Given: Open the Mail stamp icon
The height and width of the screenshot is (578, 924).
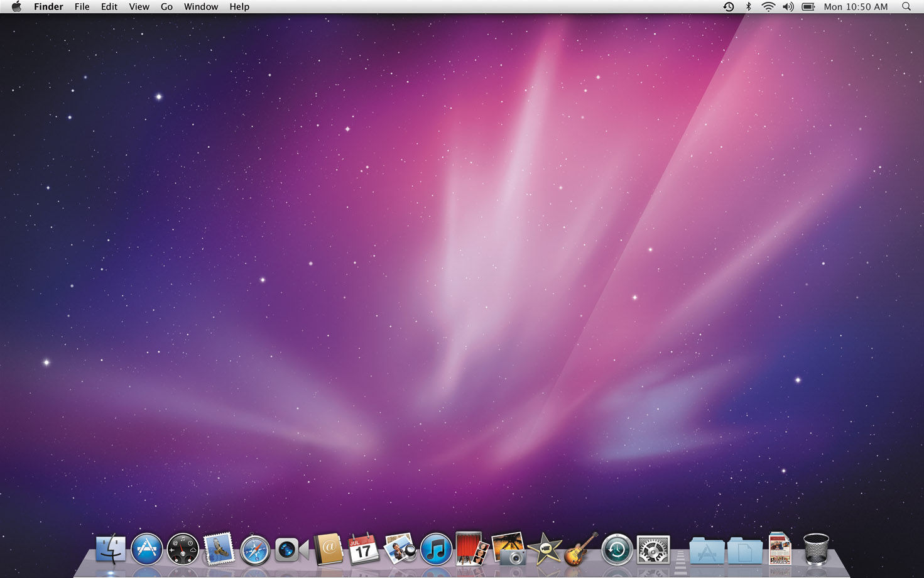Looking at the screenshot, I should point(219,550).
